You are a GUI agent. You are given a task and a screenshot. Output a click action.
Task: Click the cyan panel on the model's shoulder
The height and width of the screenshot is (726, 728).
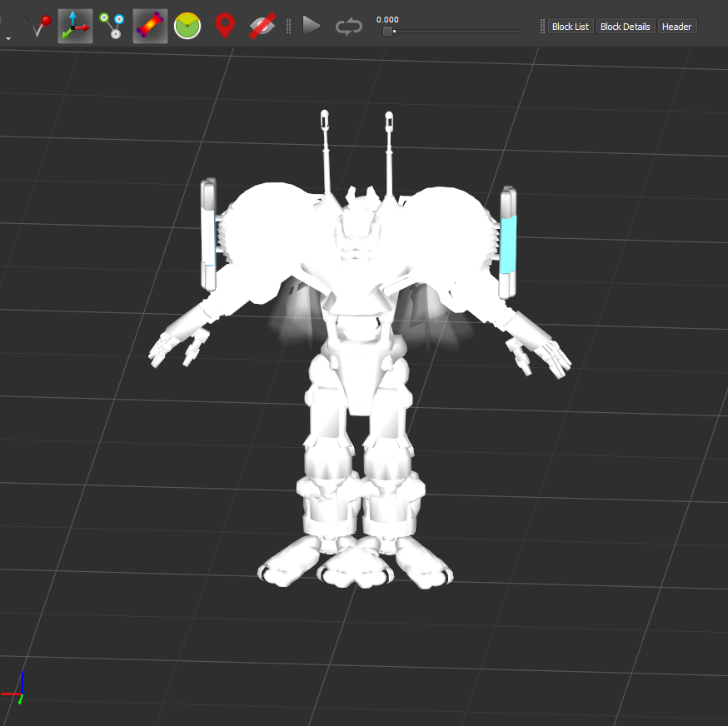click(508, 244)
